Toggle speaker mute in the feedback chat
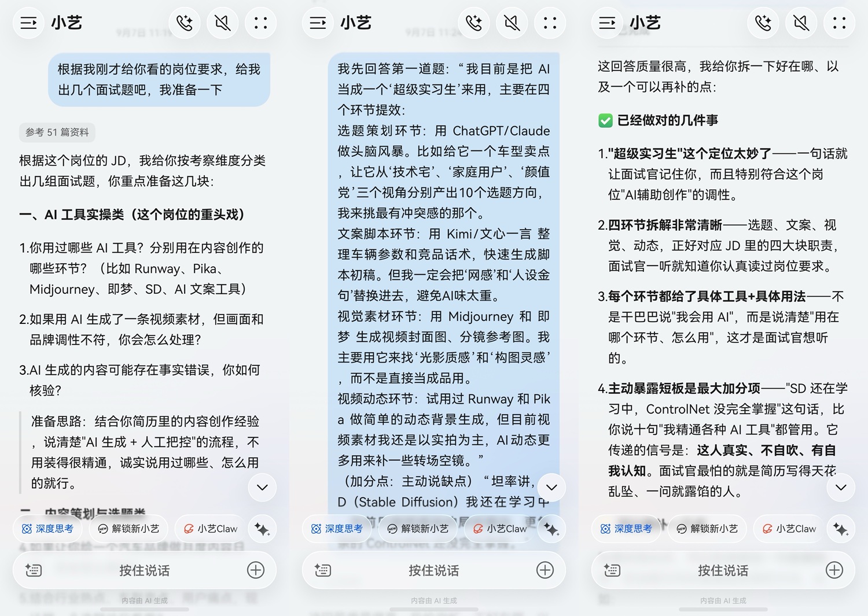The image size is (868, 616). coord(801,23)
